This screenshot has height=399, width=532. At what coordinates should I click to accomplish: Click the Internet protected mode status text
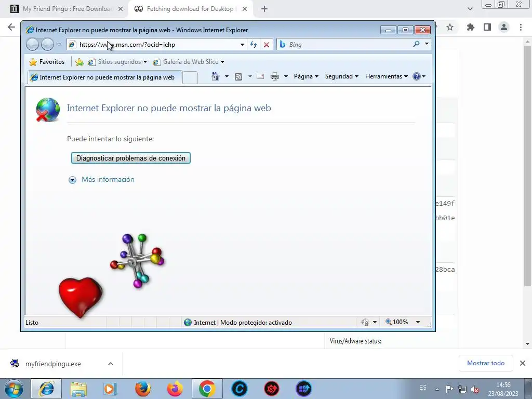243,323
